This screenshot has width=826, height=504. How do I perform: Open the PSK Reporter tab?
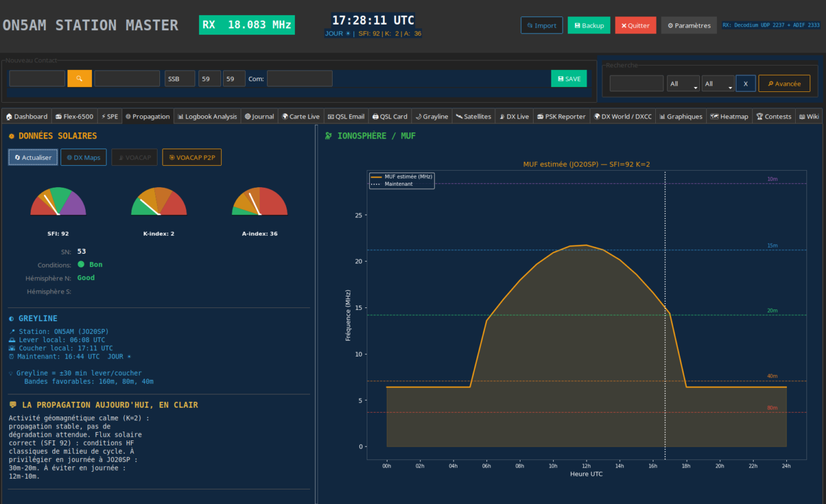point(561,117)
